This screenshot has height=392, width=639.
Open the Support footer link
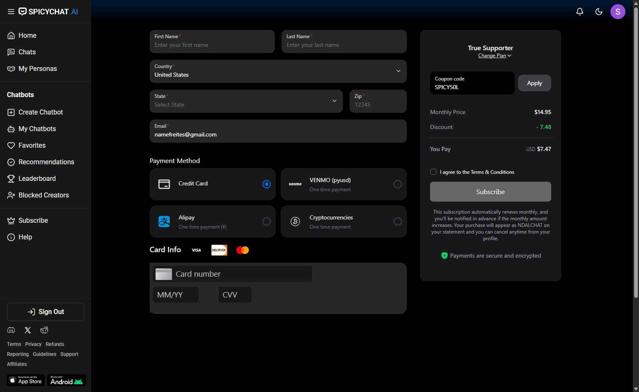point(69,354)
